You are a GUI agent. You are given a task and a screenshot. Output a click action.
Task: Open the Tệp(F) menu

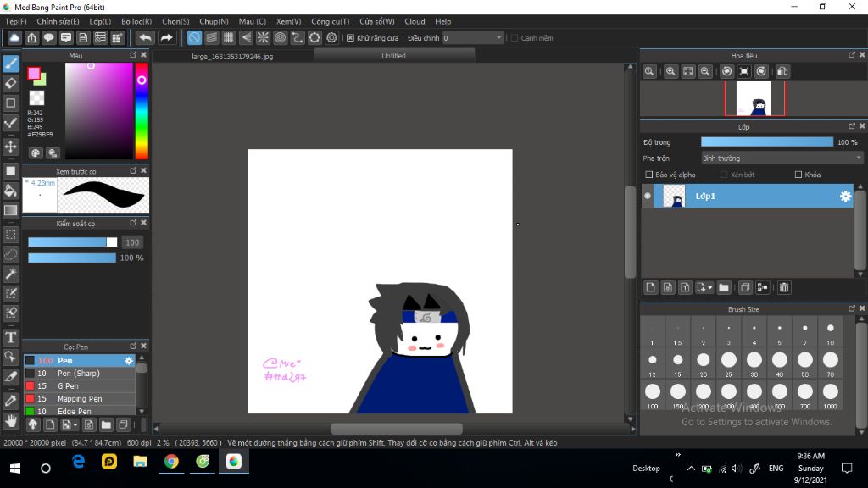(16, 21)
